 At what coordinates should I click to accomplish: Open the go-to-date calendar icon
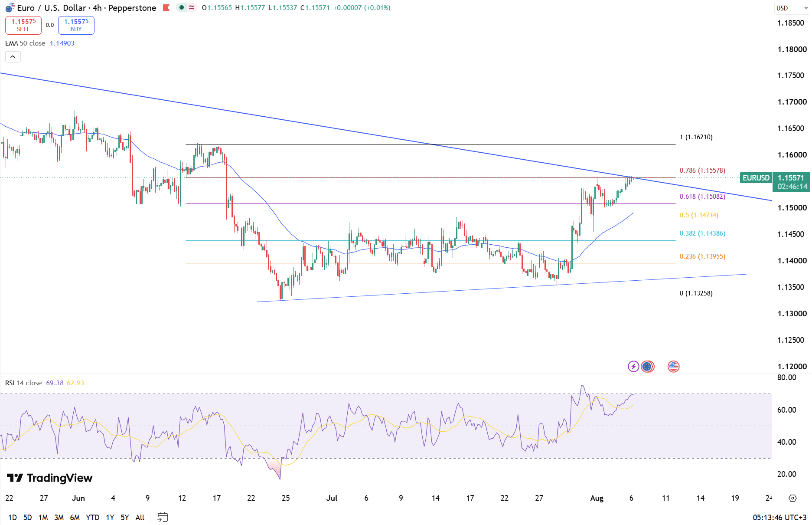click(x=163, y=517)
